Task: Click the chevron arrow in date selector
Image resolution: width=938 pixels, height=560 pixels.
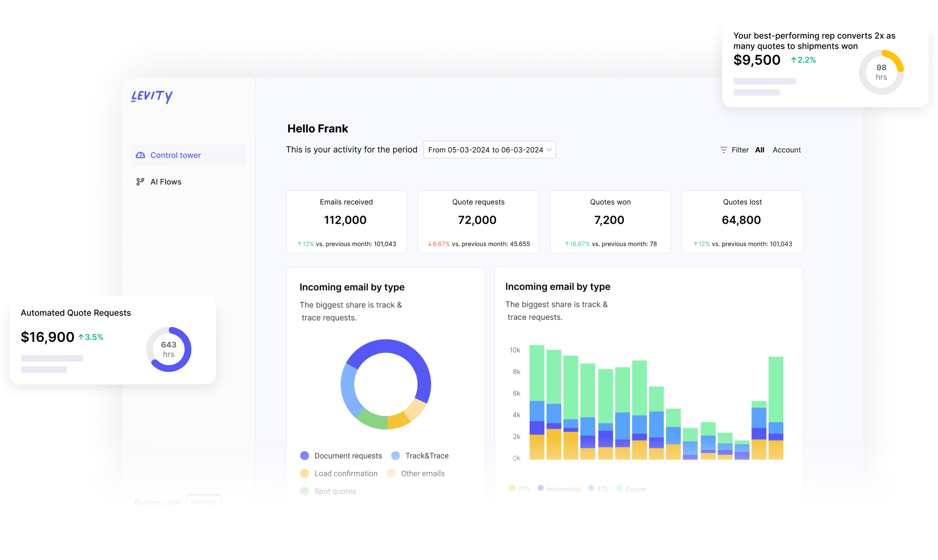Action: pyautogui.click(x=549, y=150)
